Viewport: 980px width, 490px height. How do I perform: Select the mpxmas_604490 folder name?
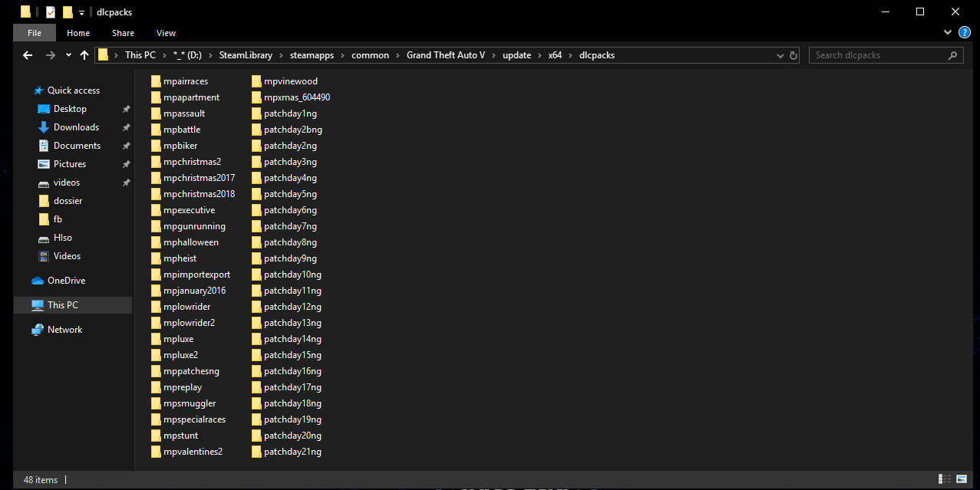tap(297, 97)
